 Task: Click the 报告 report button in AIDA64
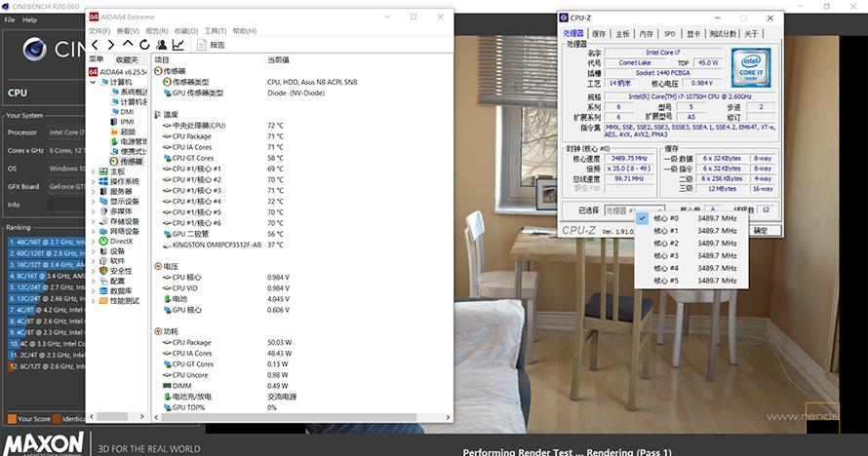click(211, 45)
